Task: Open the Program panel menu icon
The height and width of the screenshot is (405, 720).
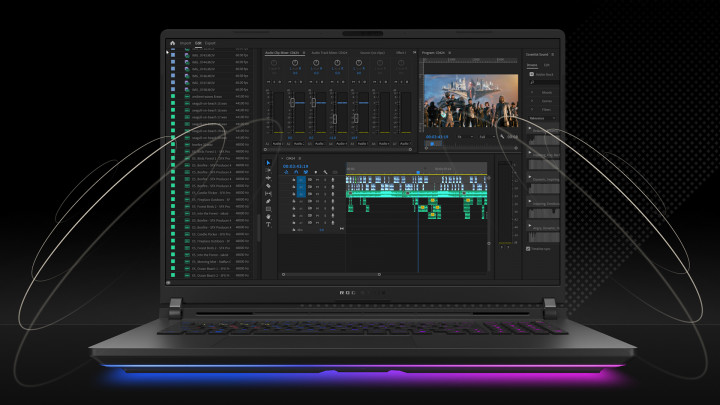Action: (x=450, y=53)
